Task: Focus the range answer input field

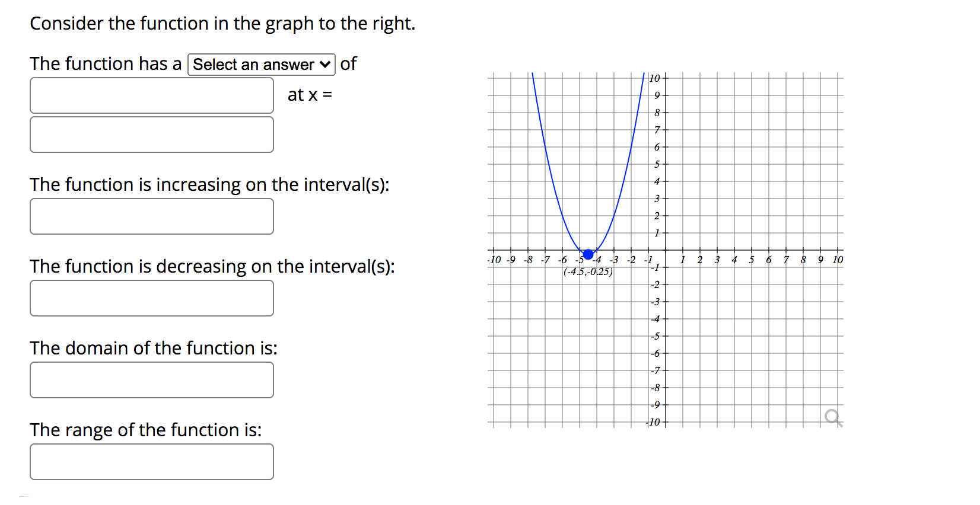Action: (x=151, y=461)
